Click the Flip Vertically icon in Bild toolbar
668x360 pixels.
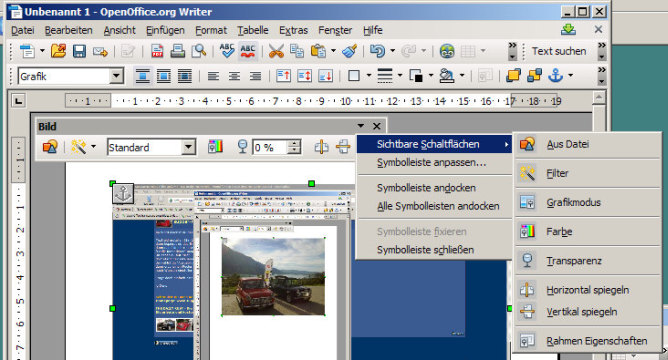coord(343,147)
